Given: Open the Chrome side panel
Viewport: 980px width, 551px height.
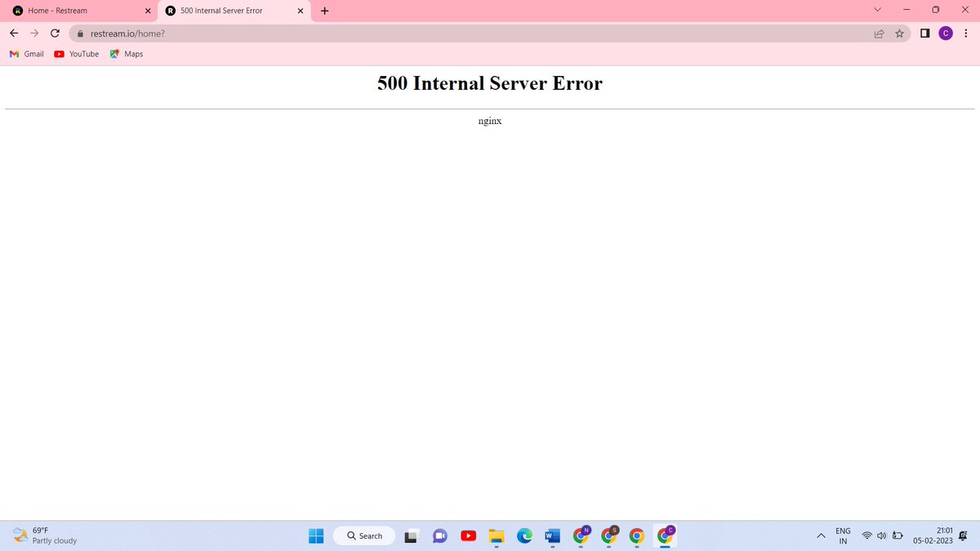Looking at the screenshot, I should pyautogui.click(x=924, y=33).
